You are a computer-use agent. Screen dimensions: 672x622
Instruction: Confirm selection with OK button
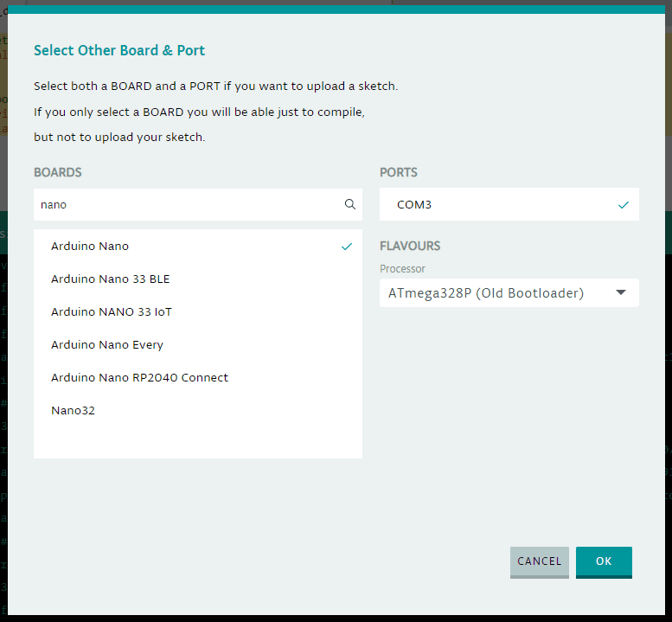[x=604, y=562]
